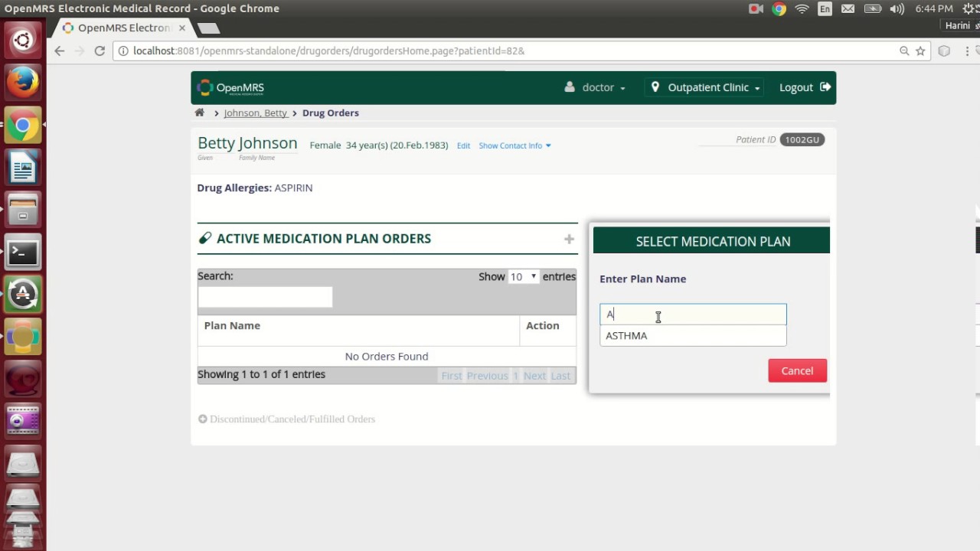Screen dimensions: 980x551
Task: Click the logout arrow icon
Action: coord(825,87)
